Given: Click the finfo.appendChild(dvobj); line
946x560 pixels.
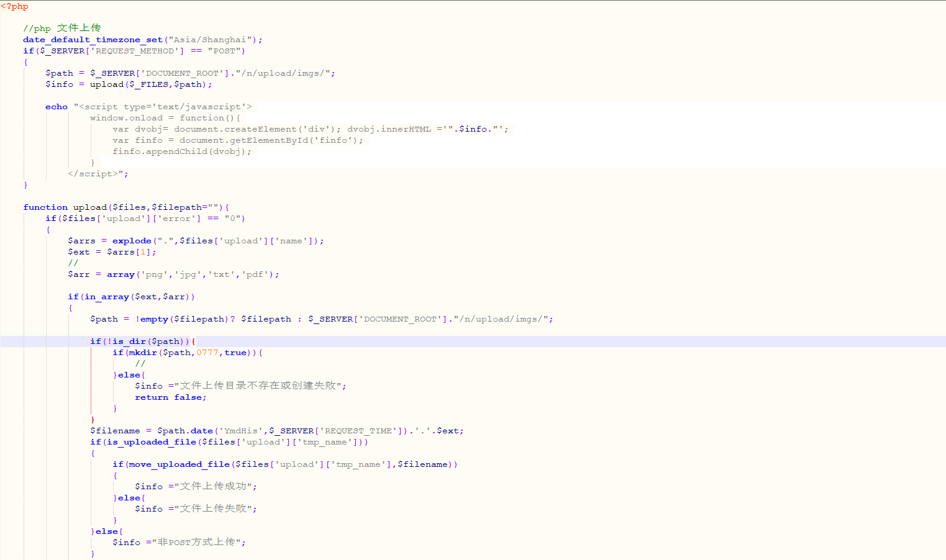Looking at the screenshot, I should (x=182, y=151).
